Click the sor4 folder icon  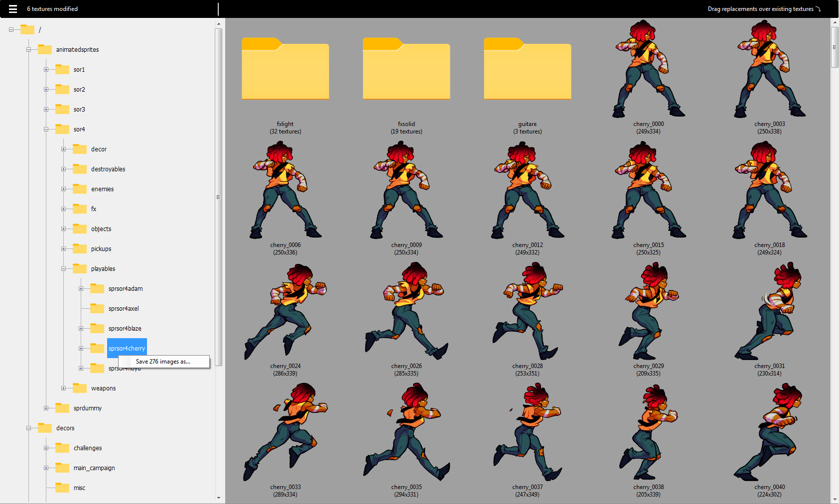pyautogui.click(x=62, y=129)
